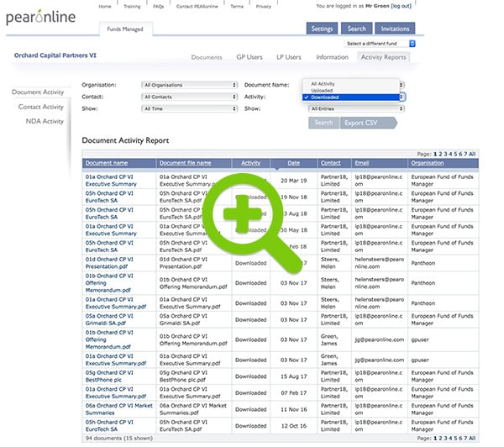Switch to the Information tab
The height and width of the screenshot is (447, 504).
pyautogui.click(x=332, y=57)
